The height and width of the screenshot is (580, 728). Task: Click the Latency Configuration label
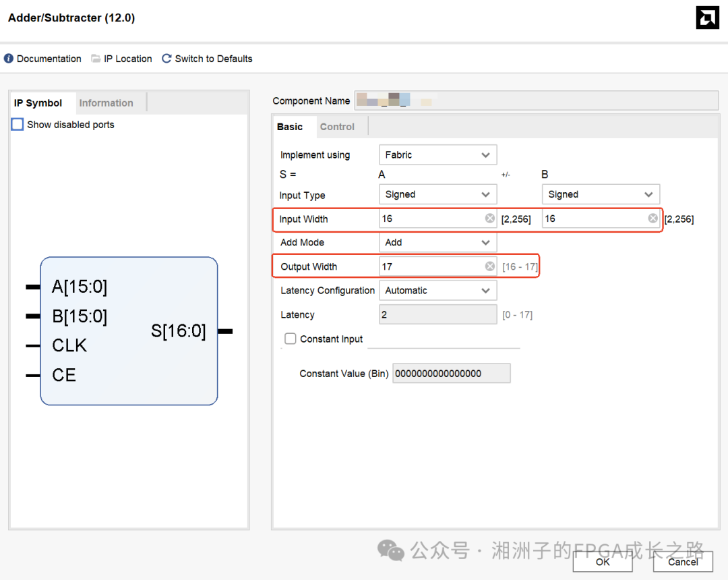(x=328, y=290)
